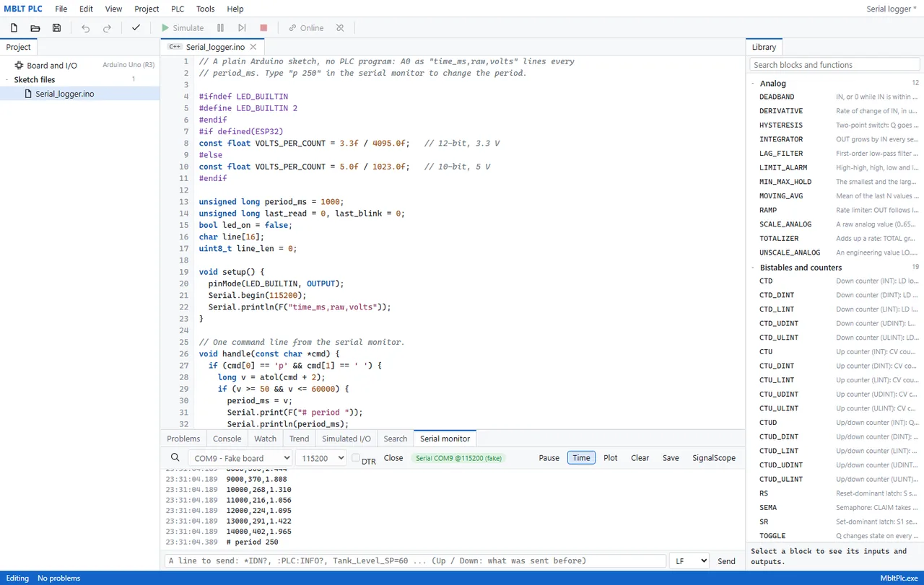Click the disconnect broken-link icon
The image size is (924, 585).
pos(340,28)
